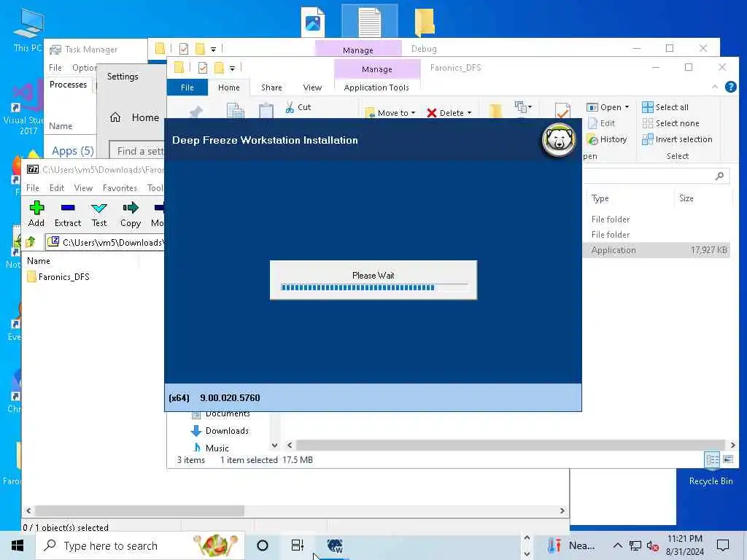
Task: Open File menu in Task Manager
Action: pos(55,68)
